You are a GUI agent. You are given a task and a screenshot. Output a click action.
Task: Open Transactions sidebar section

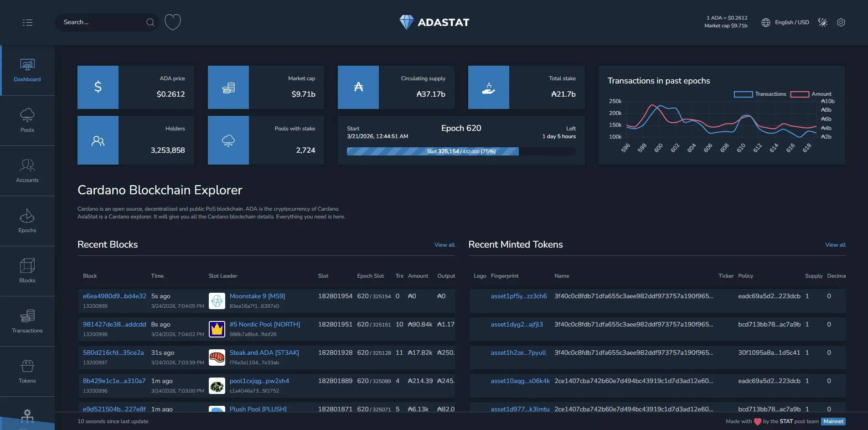point(27,321)
